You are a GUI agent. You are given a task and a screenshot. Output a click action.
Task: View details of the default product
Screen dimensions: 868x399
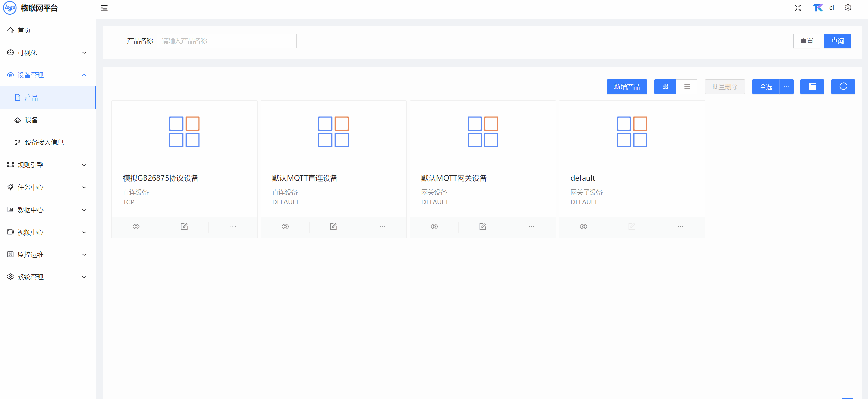tap(584, 226)
